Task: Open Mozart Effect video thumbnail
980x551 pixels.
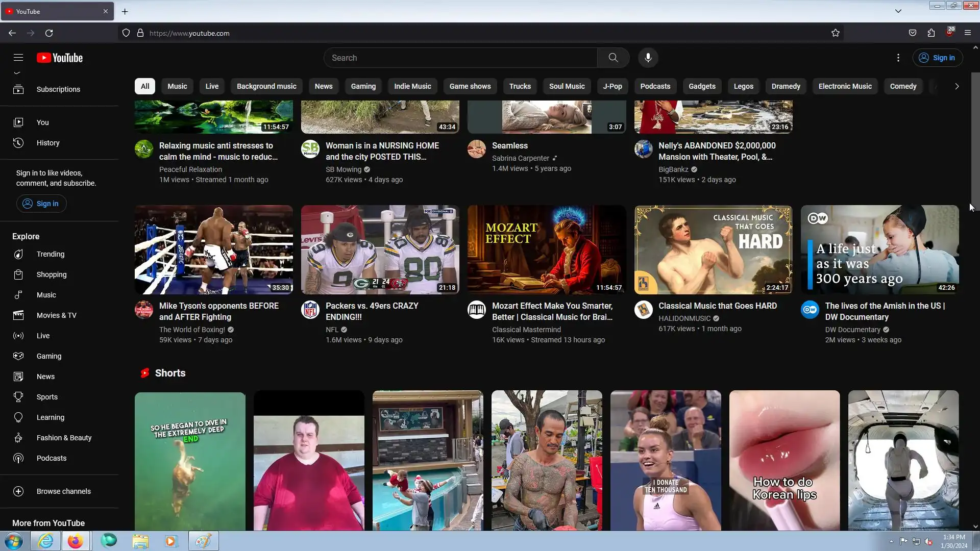Action: coord(546,249)
